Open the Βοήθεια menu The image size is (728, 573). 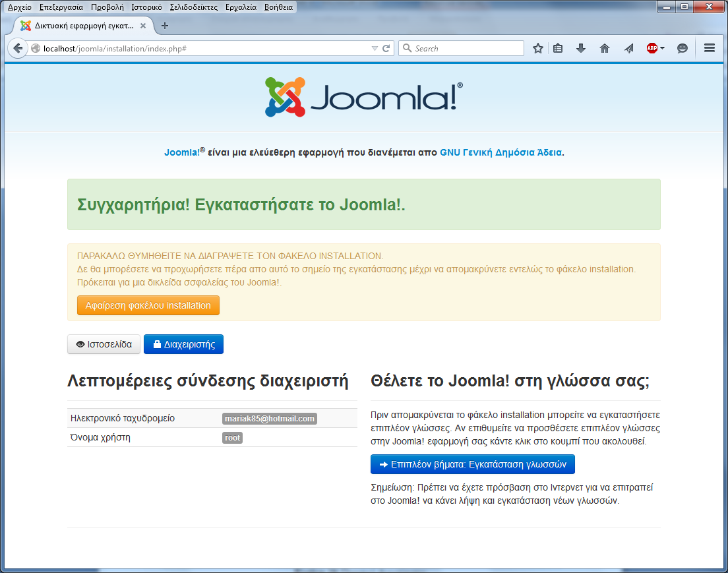(278, 7)
